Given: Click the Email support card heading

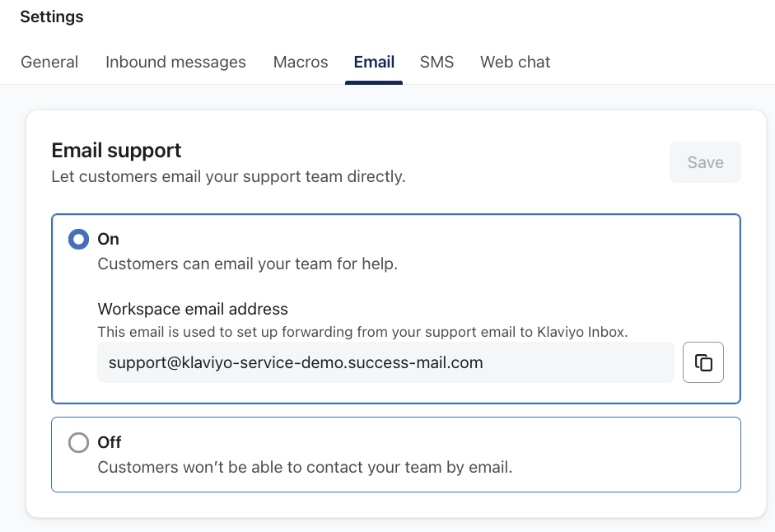Looking at the screenshot, I should click(x=116, y=150).
